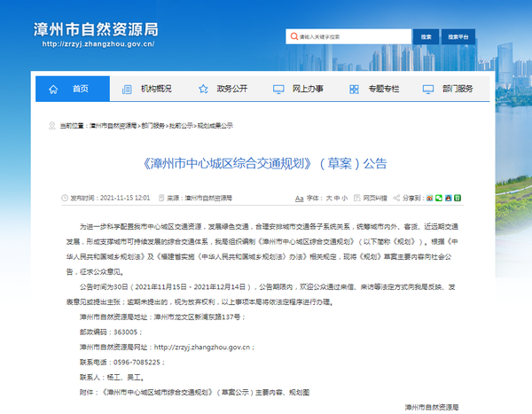The width and height of the screenshot is (532, 414).
Task: Click the 机构概况 document icon
Action: (x=127, y=90)
